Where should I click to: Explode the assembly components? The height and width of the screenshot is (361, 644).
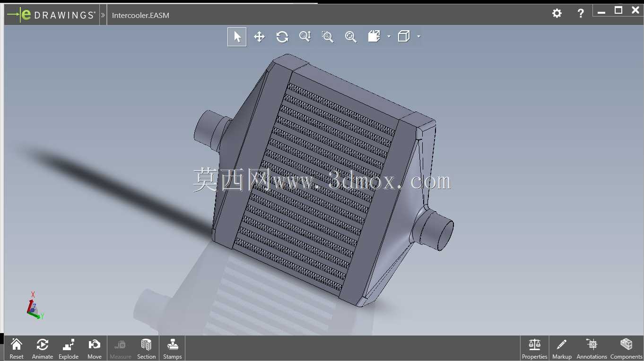69,348
